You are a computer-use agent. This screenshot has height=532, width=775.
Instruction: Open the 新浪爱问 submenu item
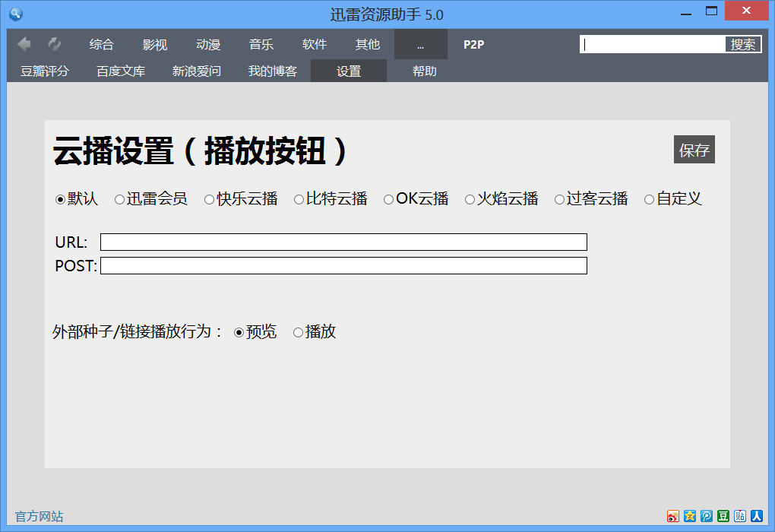tap(197, 71)
